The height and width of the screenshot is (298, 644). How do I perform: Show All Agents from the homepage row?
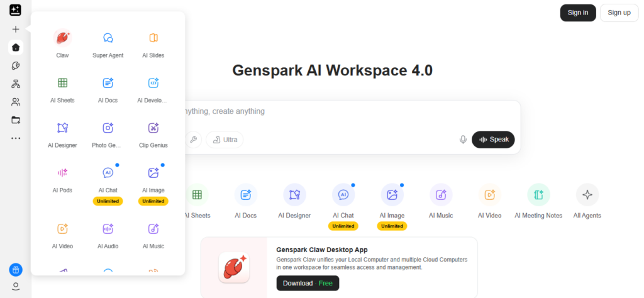click(587, 201)
